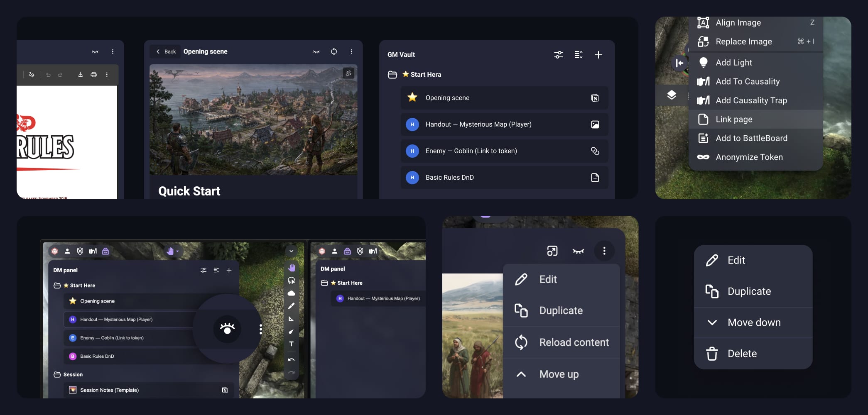Screen dimensions: 868x415
Task: Choose Anonymyze Token from the context menu
Action: 756,157
